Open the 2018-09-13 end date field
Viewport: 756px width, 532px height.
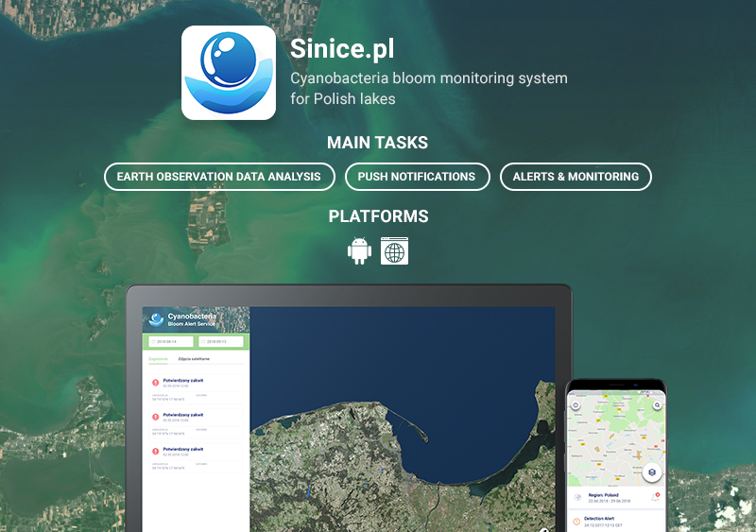[221, 341]
